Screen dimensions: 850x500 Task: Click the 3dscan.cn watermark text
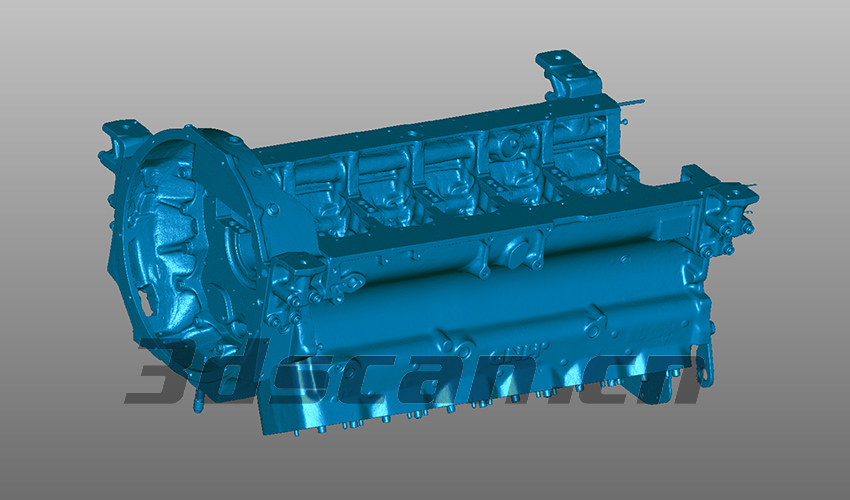pos(410,372)
